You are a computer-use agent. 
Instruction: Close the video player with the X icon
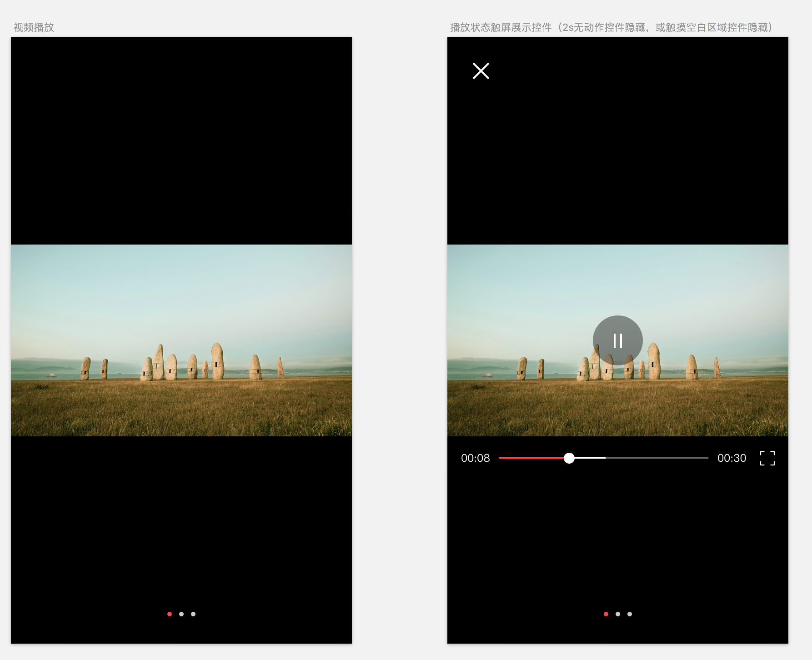pos(481,71)
